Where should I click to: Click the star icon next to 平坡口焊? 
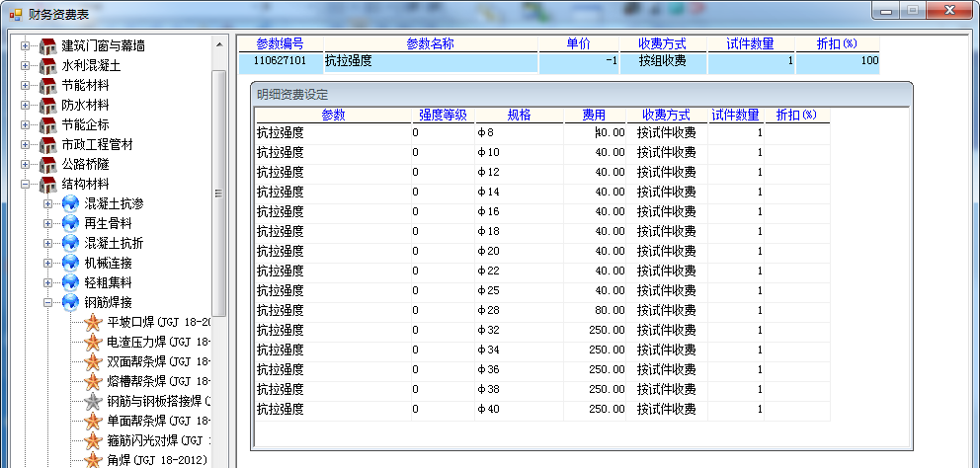tap(93, 322)
